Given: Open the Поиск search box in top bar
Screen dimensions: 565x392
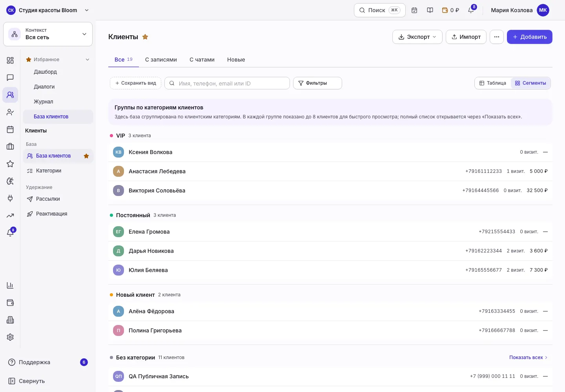Looking at the screenshot, I should coord(380,10).
